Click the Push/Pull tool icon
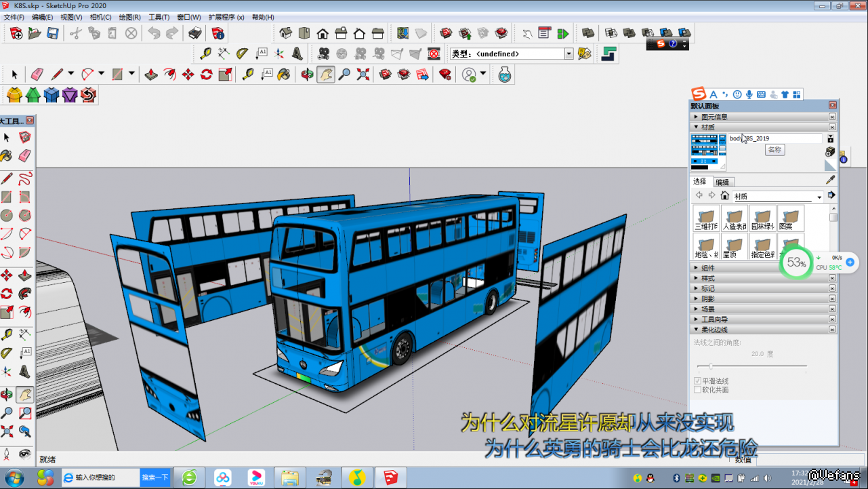The image size is (868, 489). pos(151,74)
